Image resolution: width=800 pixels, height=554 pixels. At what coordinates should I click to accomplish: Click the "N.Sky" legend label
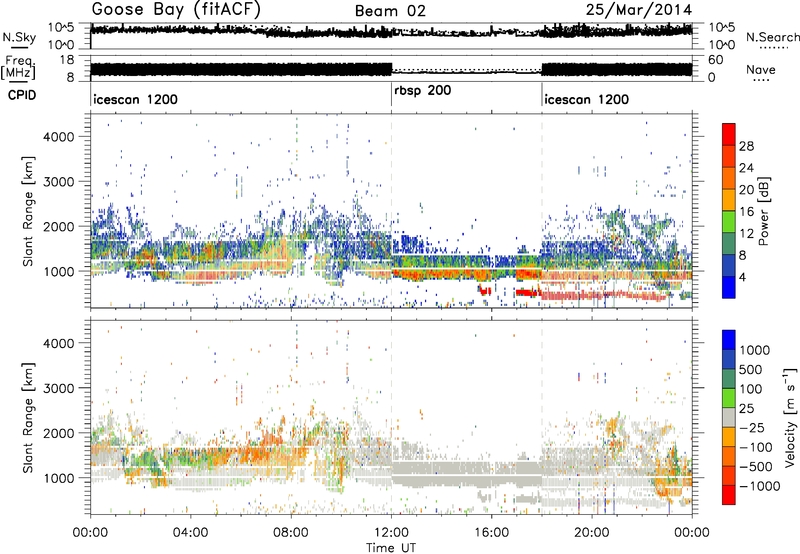click(x=19, y=38)
